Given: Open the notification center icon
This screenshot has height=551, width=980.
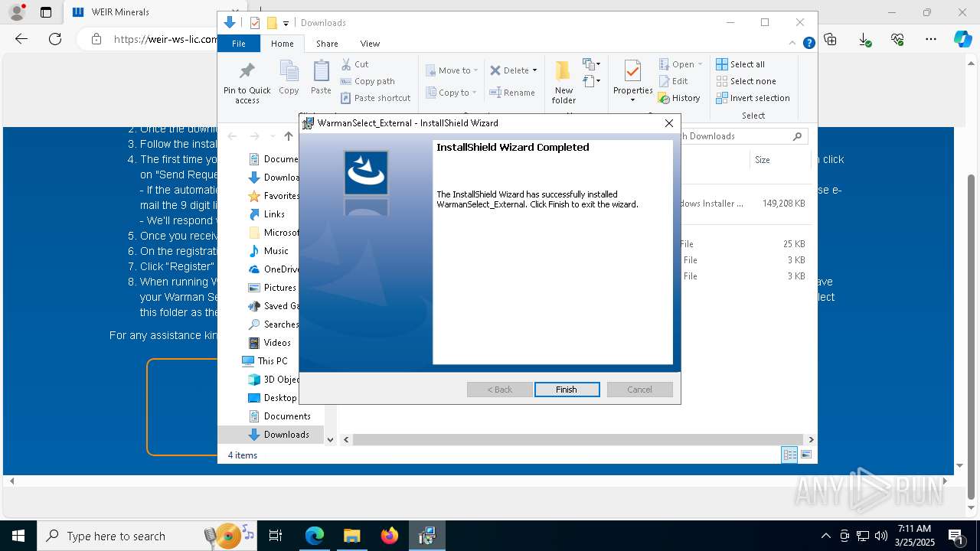Looking at the screenshot, I should point(956,536).
